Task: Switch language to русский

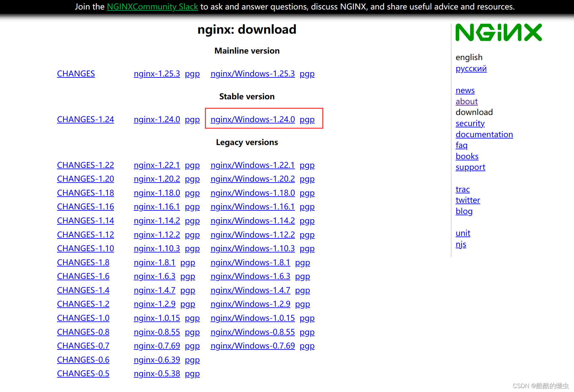Action: point(471,69)
